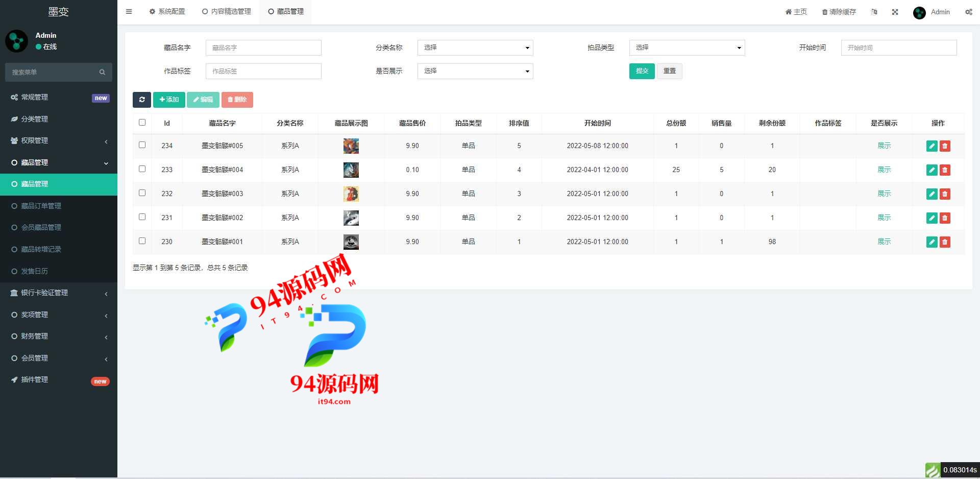Expand 权限管理 in the sidebar
The image size is (980, 479).
[59, 140]
